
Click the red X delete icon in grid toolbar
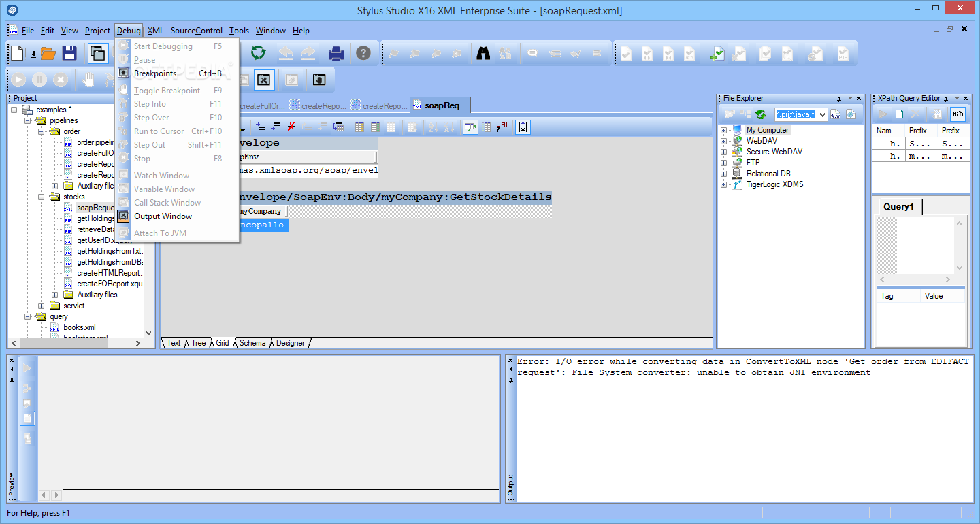[291, 127]
